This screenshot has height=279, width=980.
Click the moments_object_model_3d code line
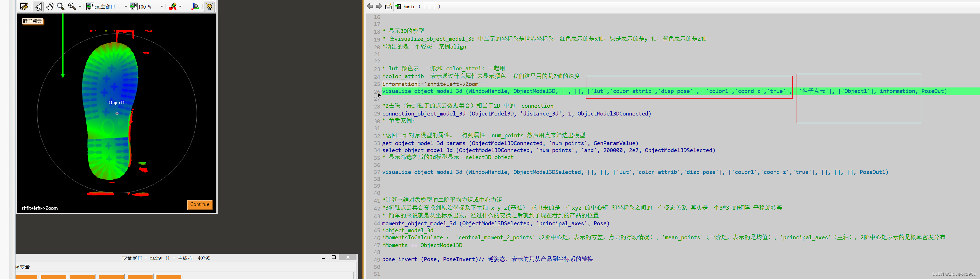pos(496,224)
